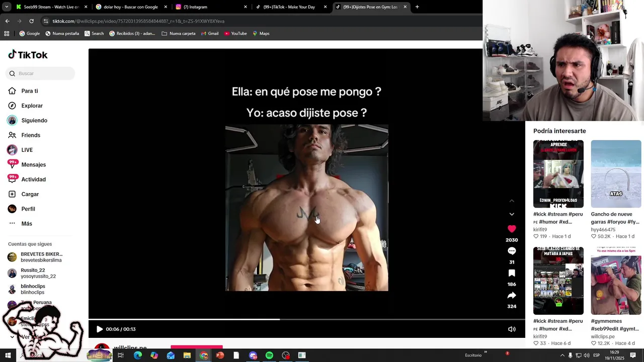The image size is (644, 362).
Task: Close the Dijistes Pose en Gym tab
Action: pos(405,7)
